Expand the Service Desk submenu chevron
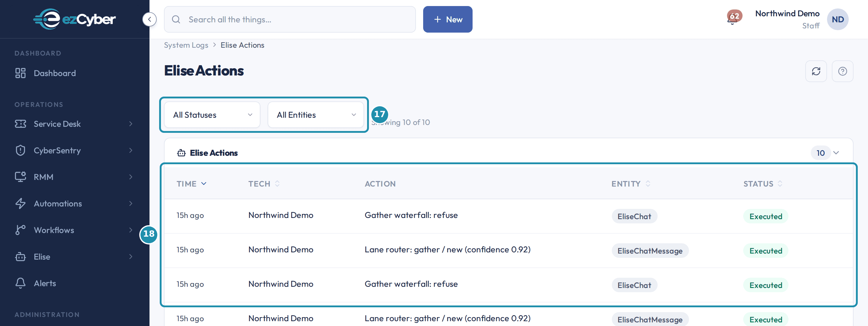The width and height of the screenshot is (868, 326). pyautogui.click(x=131, y=124)
